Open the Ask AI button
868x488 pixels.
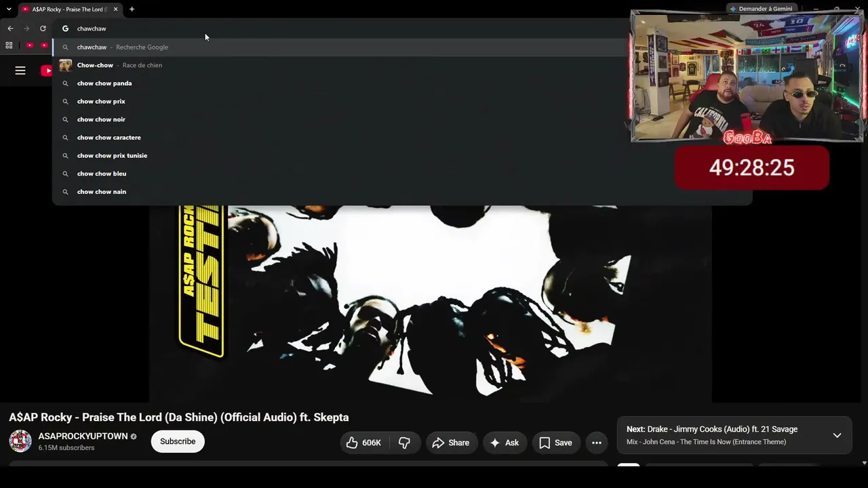click(504, 443)
